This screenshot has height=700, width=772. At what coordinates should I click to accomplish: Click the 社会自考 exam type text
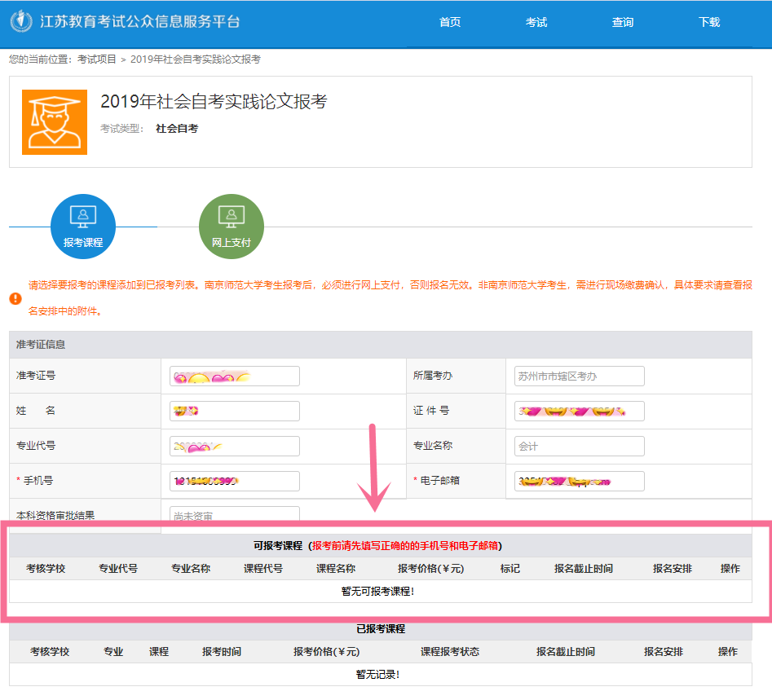click(177, 129)
